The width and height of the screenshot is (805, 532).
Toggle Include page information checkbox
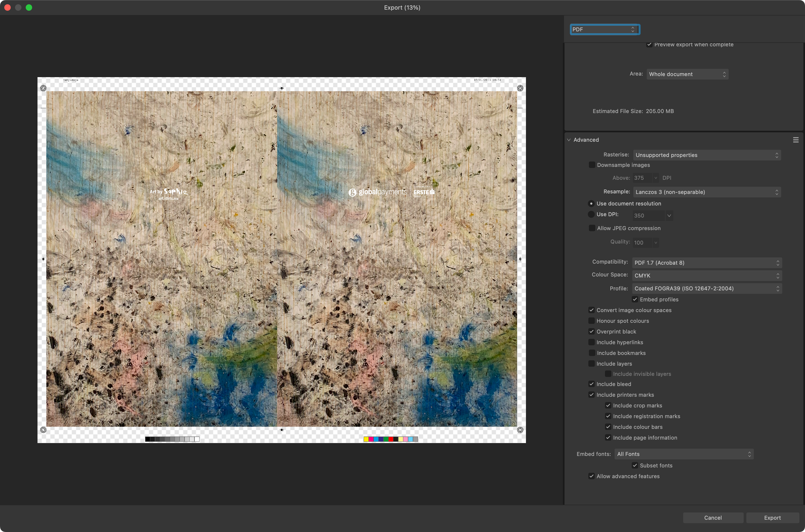point(608,438)
